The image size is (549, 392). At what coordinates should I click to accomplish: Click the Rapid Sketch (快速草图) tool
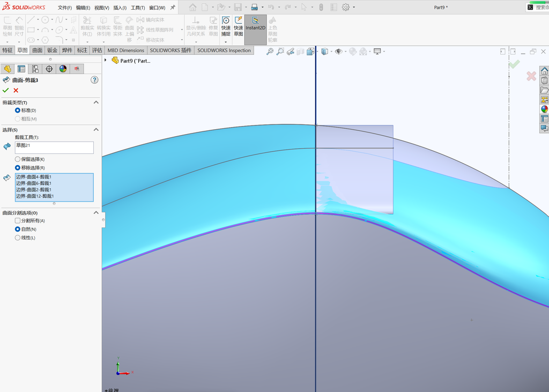(239, 27)
